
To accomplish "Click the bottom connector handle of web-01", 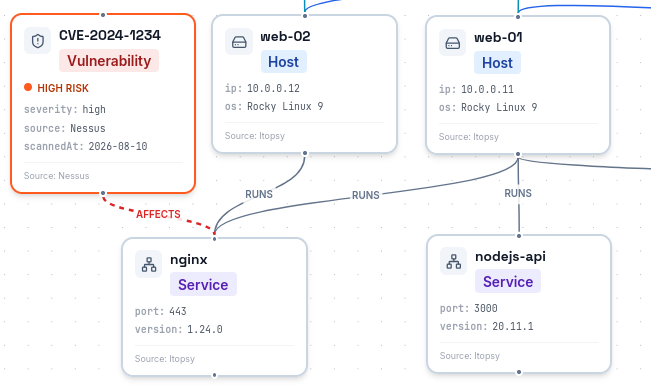I will pyautogui.click(x=518, y=154).
